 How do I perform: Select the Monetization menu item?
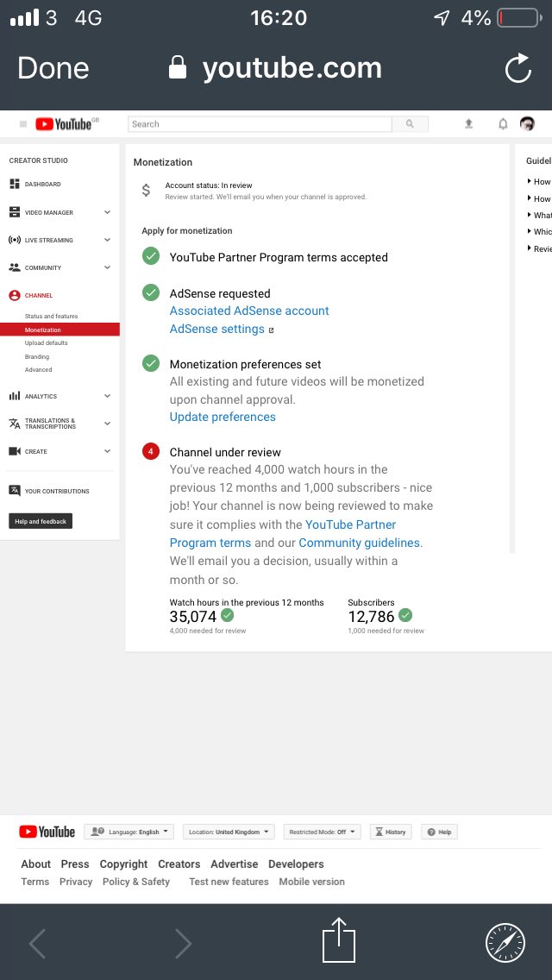coord(60,330)
